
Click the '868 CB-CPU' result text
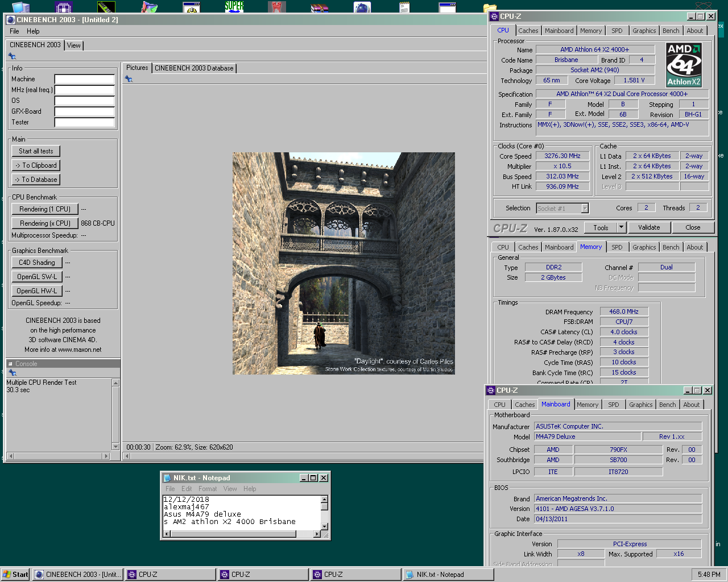tap(98, 223)
